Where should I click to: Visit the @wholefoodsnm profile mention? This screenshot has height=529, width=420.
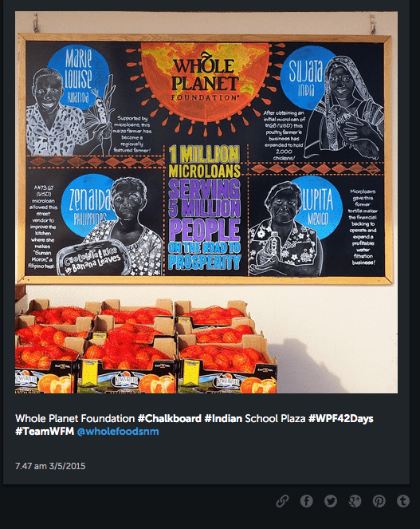[118, 432]
